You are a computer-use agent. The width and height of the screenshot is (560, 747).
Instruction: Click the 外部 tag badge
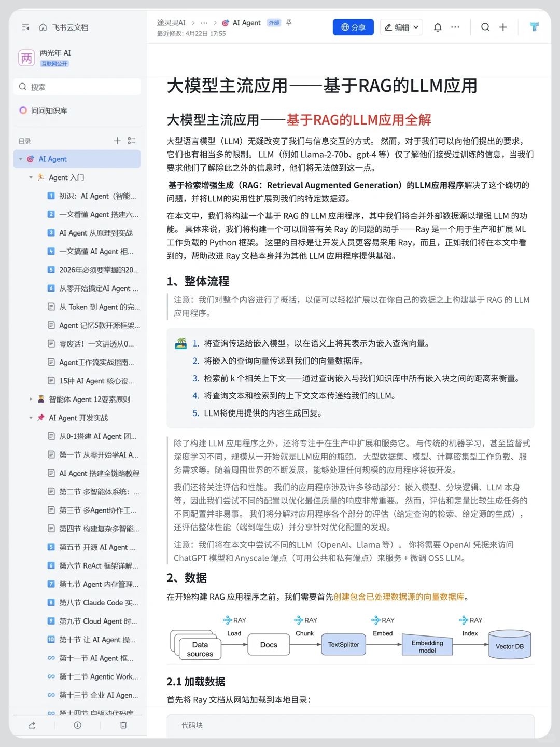(x=274, y=23)
